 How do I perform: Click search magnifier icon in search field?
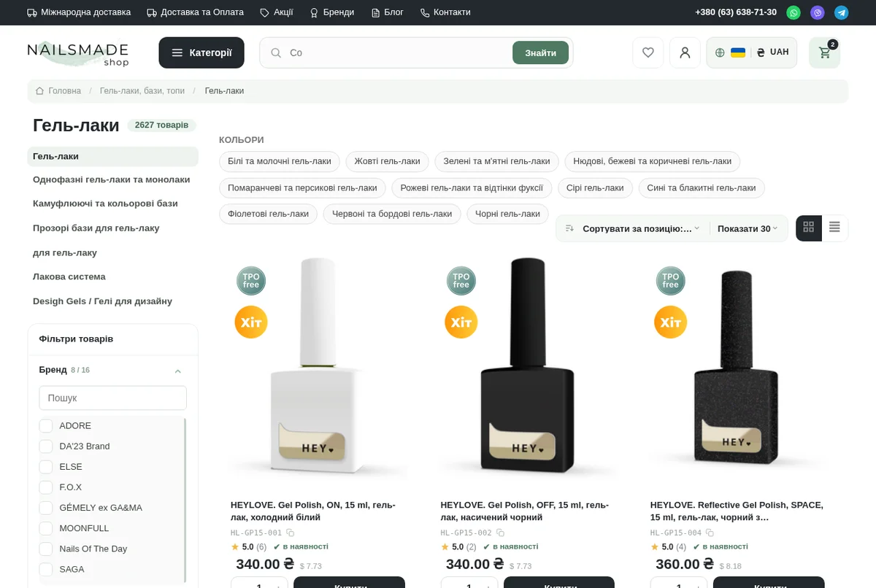[x=276, y=53]
